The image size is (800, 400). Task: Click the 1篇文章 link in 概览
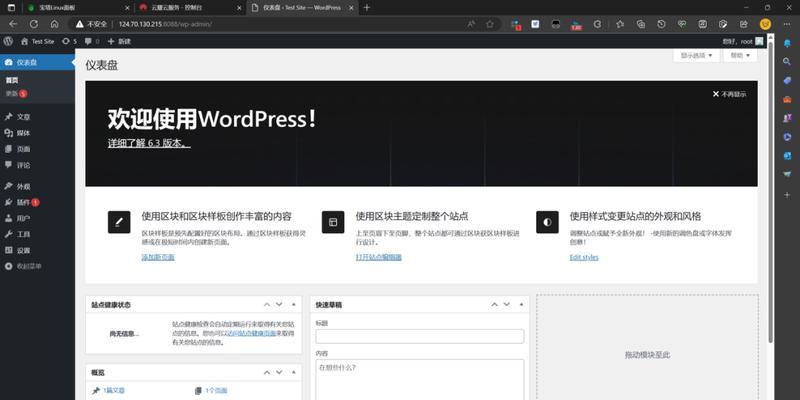pyautogui.click(x=114, y=390)
